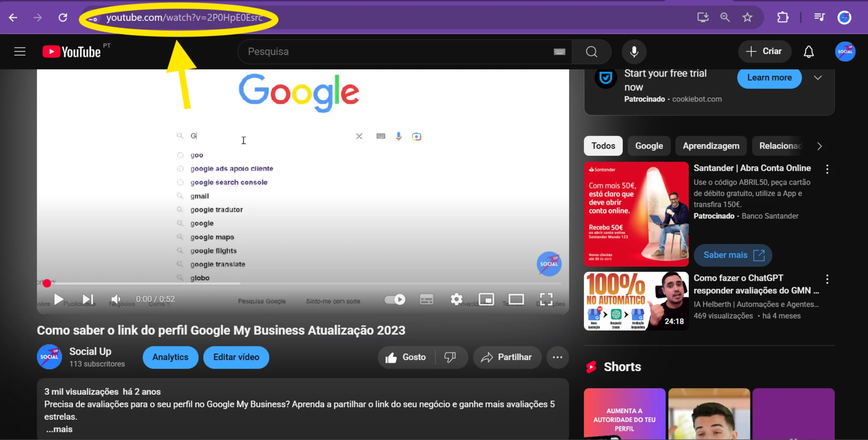This screenshot has width=868, height=440.
Task: Go forward with the browser forward arrow
Action: point(37,18)
